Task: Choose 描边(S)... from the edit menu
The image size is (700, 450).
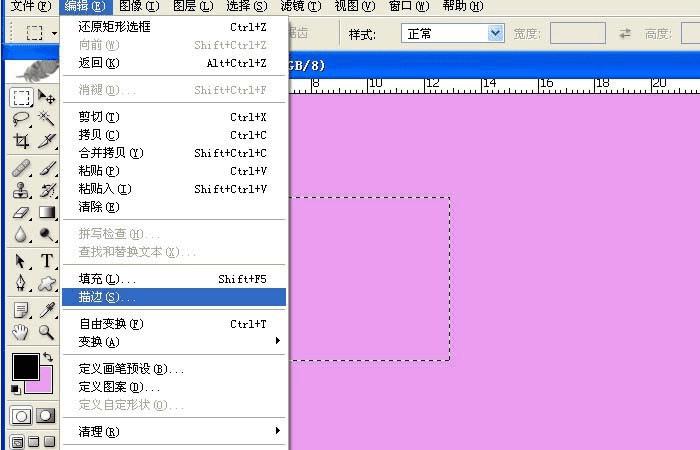Action: [174, 297]
